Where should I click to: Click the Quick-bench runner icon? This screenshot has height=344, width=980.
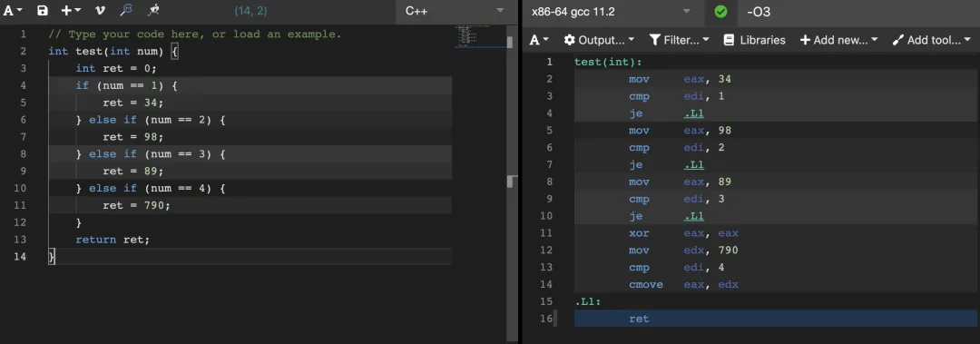point(153,10)
